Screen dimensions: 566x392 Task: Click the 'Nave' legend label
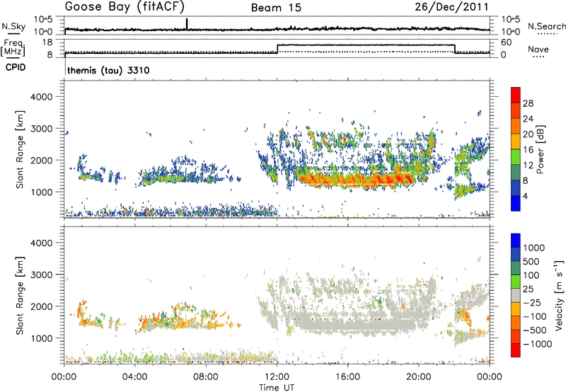click(x=538, y=50)
